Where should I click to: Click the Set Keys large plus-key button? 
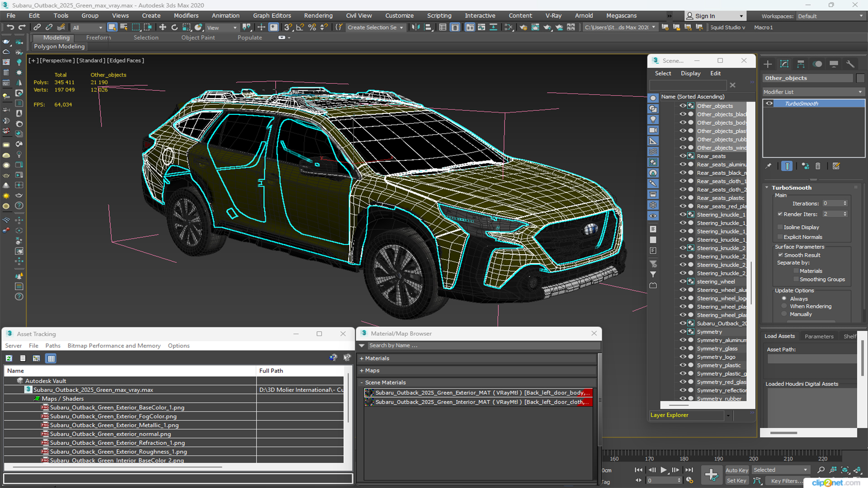click(x=711, y=475)
